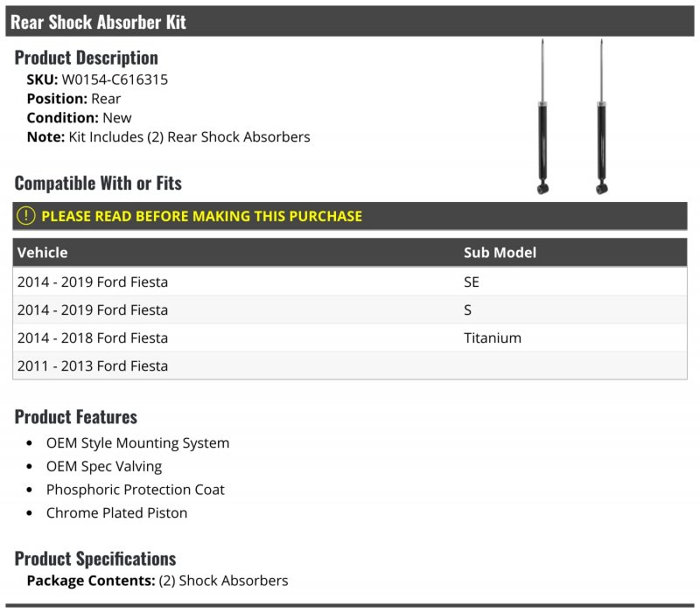Viewport: 700px width, 613px height.
Task: Click the Compatible With or Fits heading
Action: coord(98,184)
